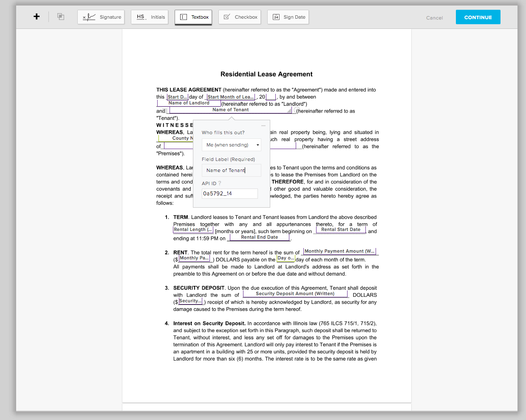Click the circular icon right of Name of Tenant field

pyautogui.click(x=297, y=110)
